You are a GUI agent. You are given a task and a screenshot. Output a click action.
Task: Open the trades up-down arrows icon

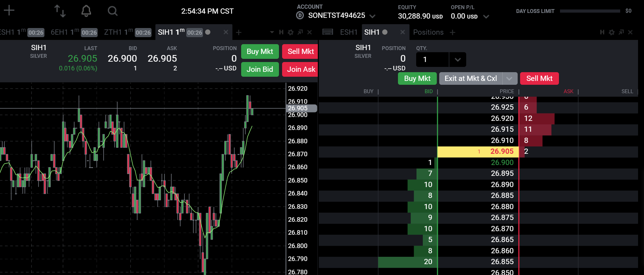[x=60, y=11]
